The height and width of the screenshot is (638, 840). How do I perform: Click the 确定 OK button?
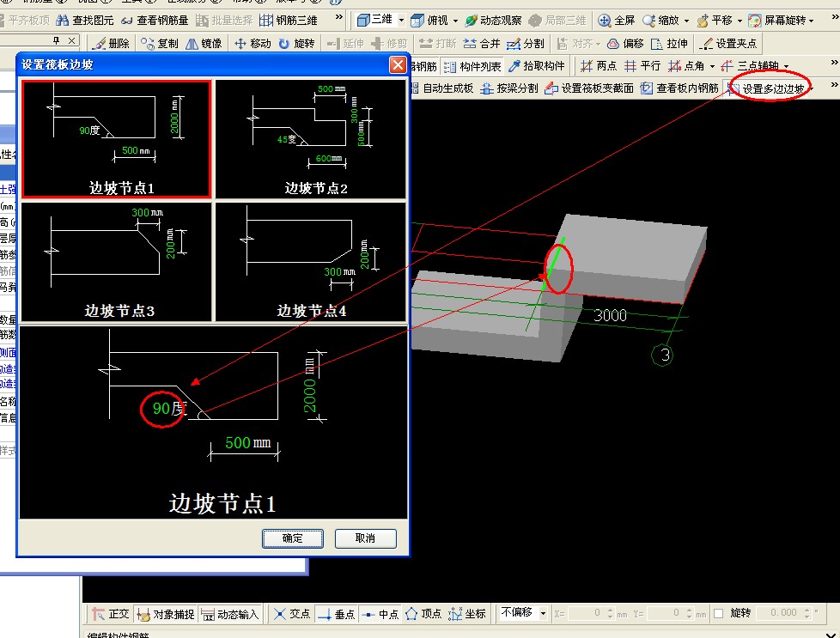point(293,538)
